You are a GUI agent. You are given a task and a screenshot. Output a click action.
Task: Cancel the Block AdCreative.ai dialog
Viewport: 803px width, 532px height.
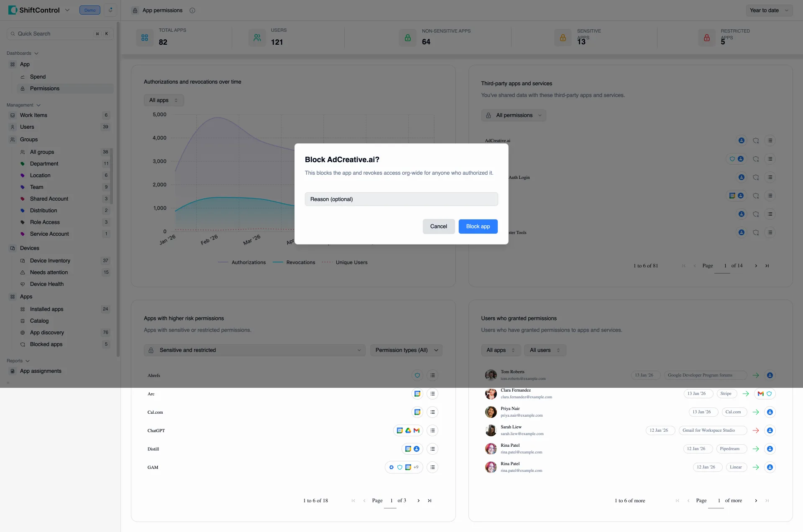pos(439,227)
